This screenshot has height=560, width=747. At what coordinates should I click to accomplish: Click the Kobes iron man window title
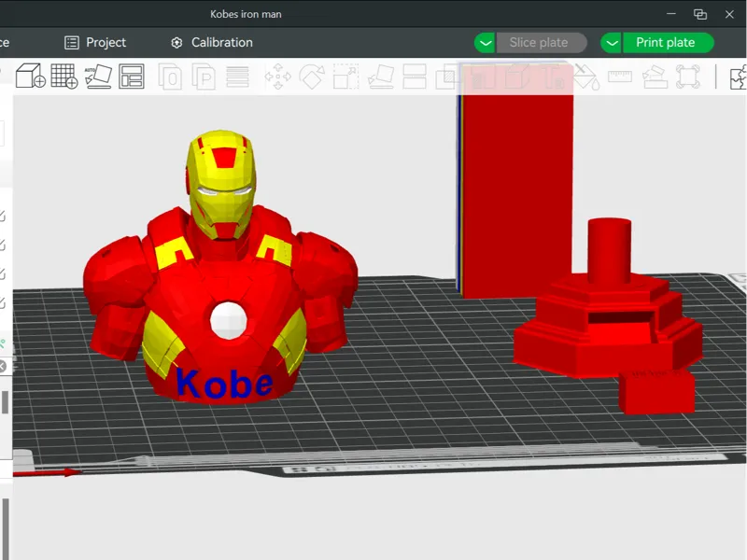[x=246, y=14]
